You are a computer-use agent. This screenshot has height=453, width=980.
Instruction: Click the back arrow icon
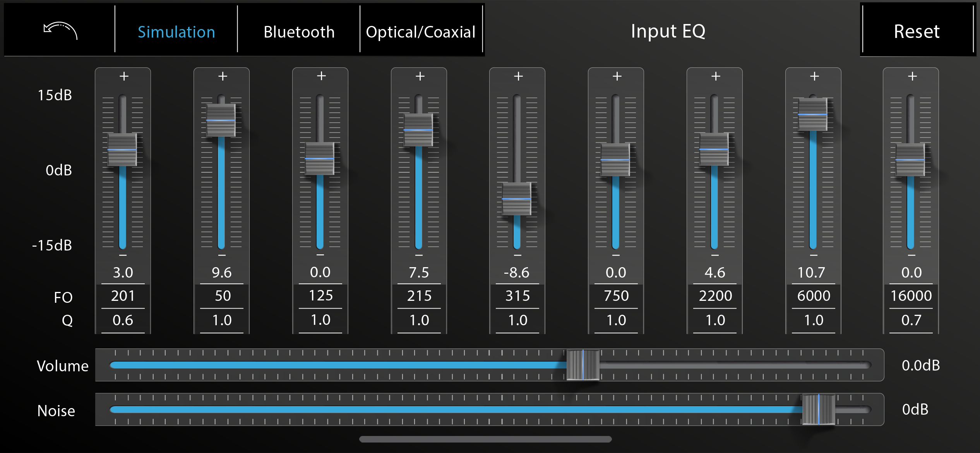60,31
